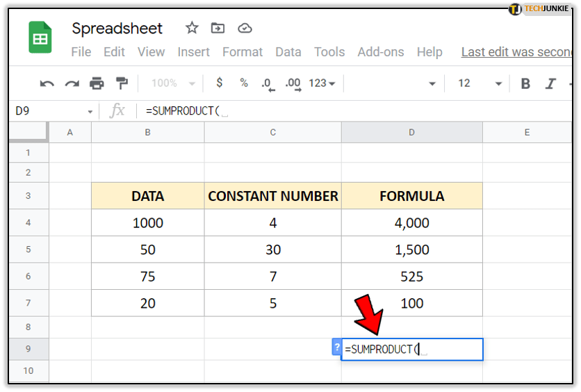The image size is (581, 392).
Task: Expand the 123 number format dropdown
Action: [322, 83]
